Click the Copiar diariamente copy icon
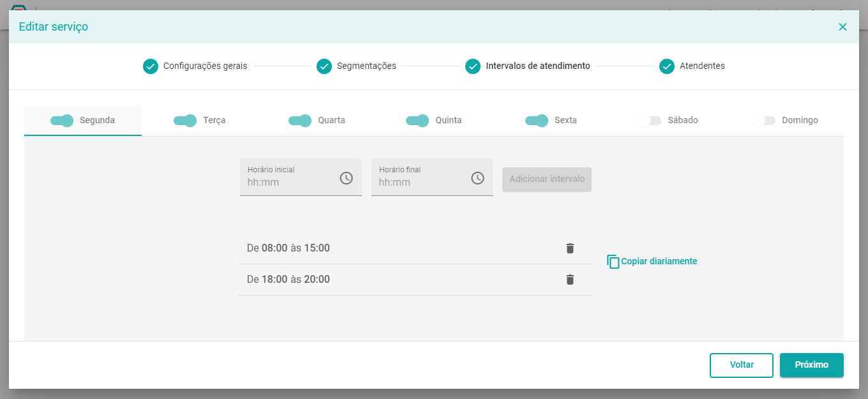 tap(613, 262)
